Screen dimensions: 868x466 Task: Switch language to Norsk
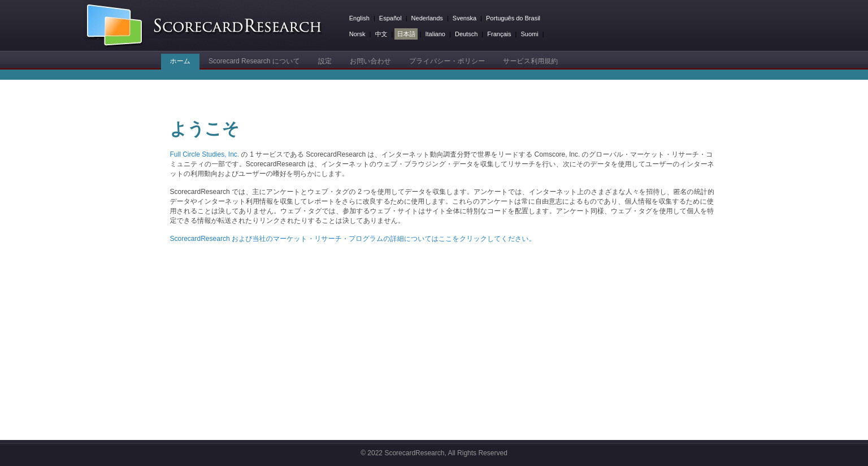(357, 34)
